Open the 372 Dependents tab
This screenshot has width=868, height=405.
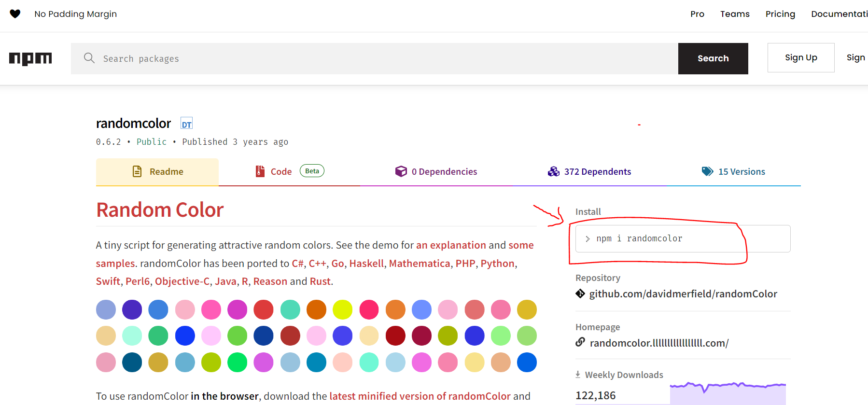pyautogui.click(x=589, y=172)
